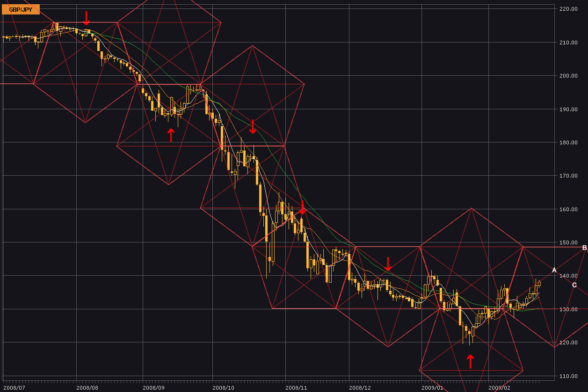The height and width of the screenshot is (392, 588).
Task: Select the 220.00 price axis label
Action: [x=568, y=9]
